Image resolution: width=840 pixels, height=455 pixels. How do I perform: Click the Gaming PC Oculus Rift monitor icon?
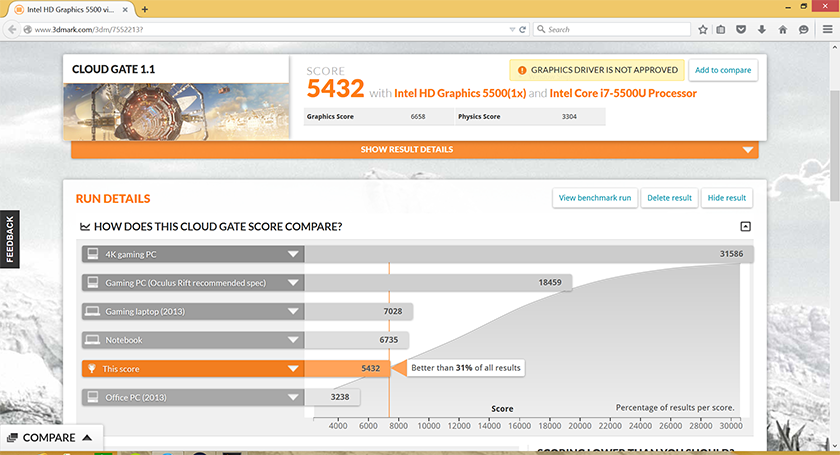(x=93, y=282)
